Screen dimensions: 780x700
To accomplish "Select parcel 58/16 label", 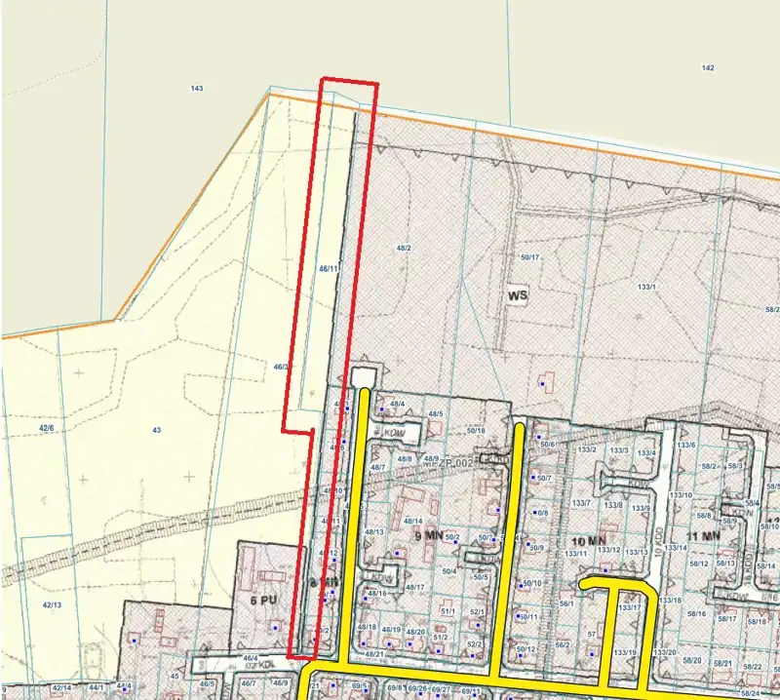I will click(696, 613).
